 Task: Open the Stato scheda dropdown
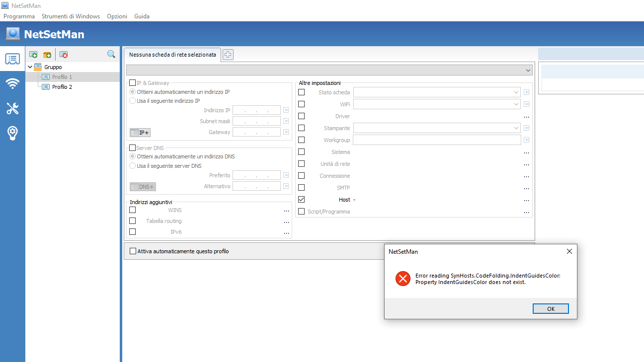(437, 92)
